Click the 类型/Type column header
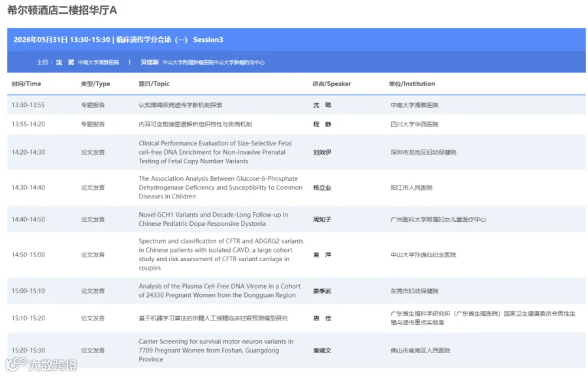 95,84
